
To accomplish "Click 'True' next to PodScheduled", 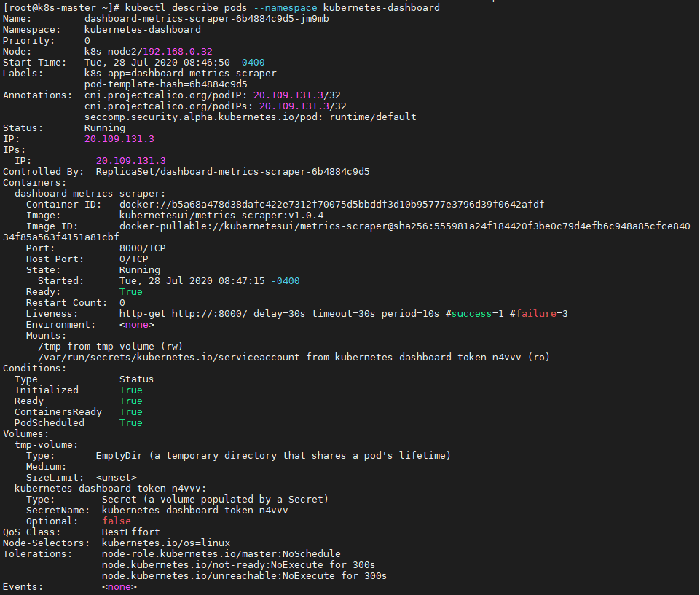I will [131, 423].
